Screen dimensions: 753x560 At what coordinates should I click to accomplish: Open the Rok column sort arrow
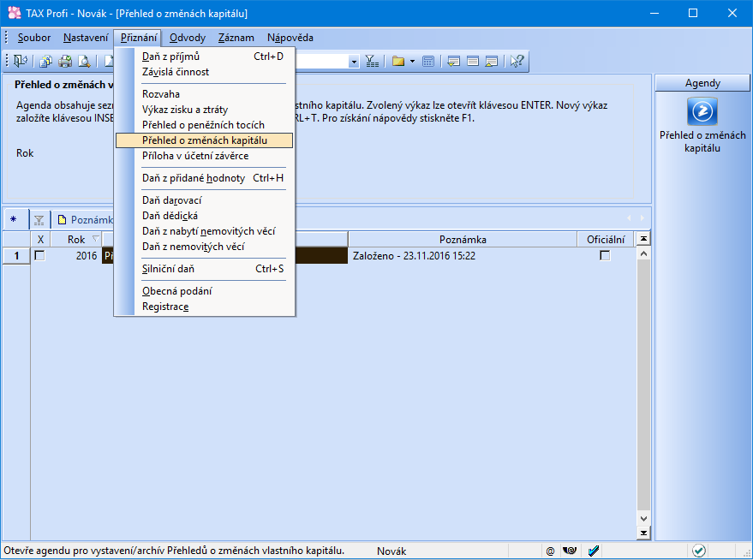pos(96,239)
